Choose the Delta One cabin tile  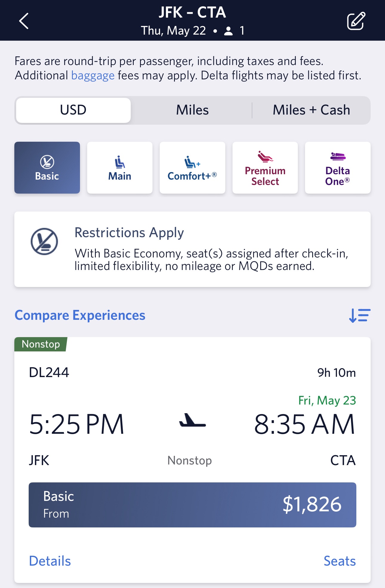click(x=338, y=168)
